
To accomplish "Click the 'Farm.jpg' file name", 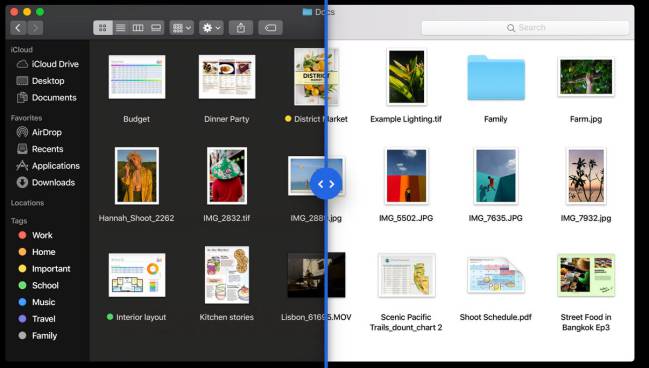I will tap(586, 119).
